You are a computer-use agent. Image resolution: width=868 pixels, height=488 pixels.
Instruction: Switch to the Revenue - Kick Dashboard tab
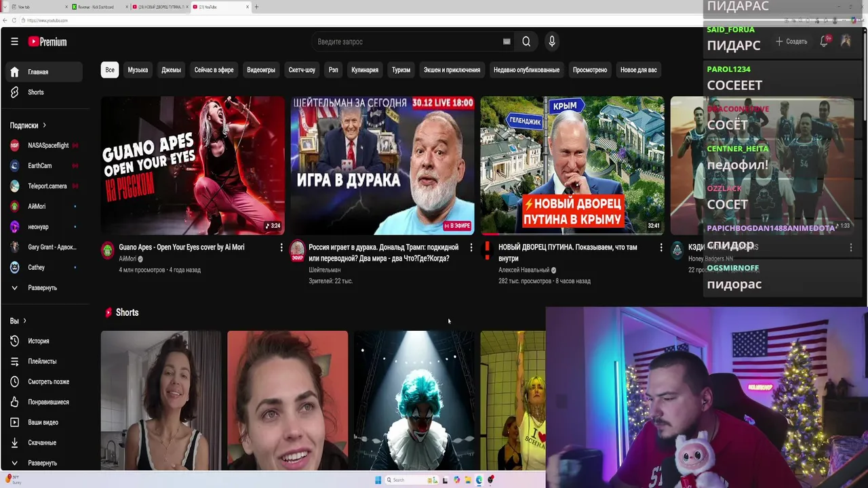tap(100, 7)
